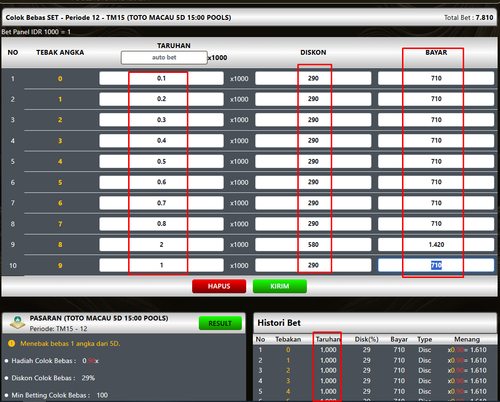Click the Bayar field in row 6
Screen dimensions: 500x402
point(436,182)
